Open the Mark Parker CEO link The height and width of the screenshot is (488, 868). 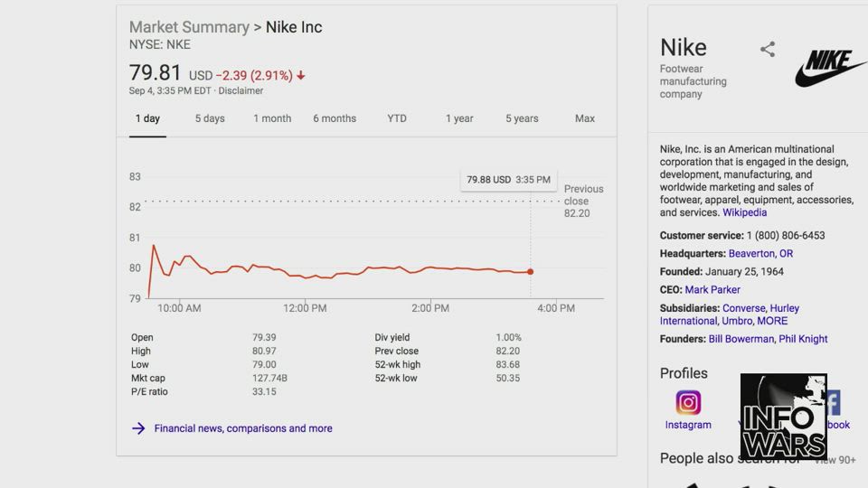pyautogui.click(x=712, y=290)
